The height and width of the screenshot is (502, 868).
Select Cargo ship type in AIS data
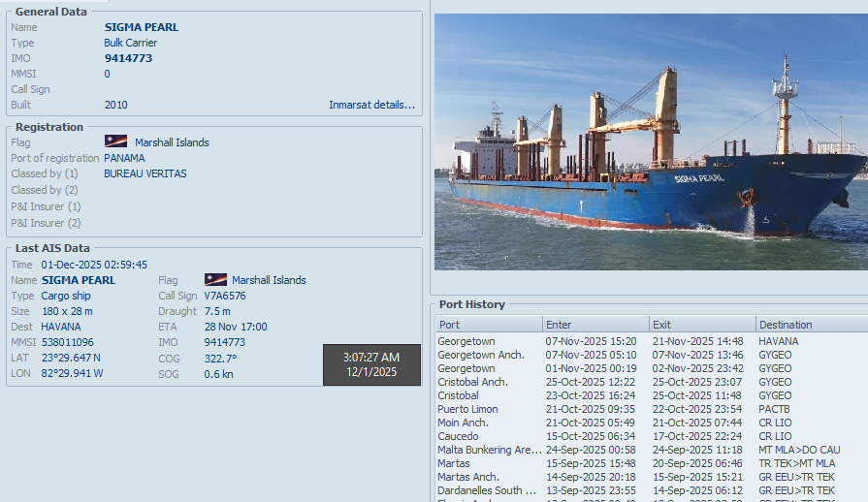pyautogui.click(x=66, y=296)
